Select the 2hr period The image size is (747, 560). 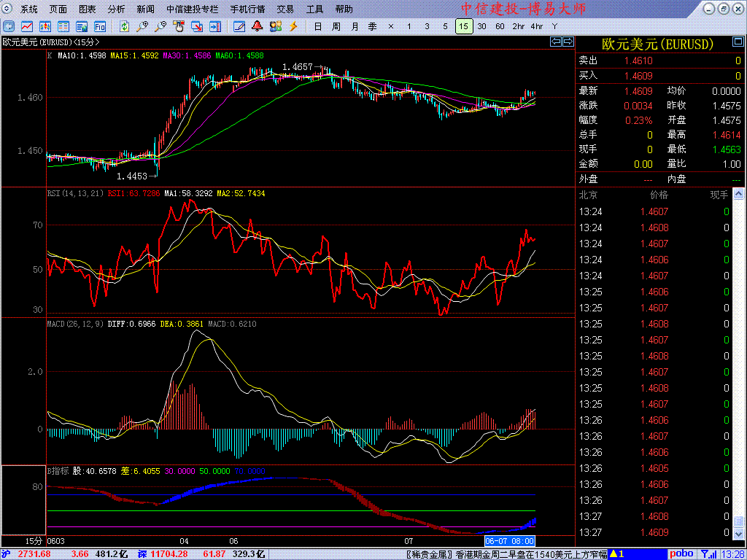click(519, 27)
